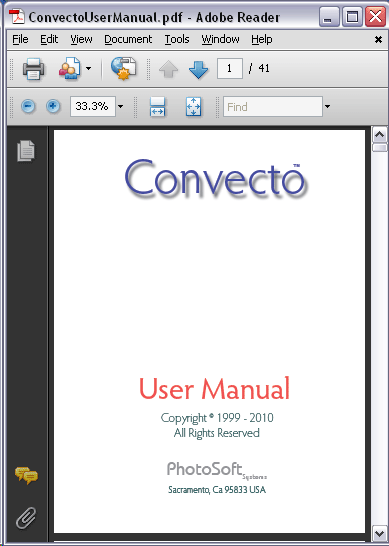Expand the collaborate icon dropdown arrow
The height and width of the screenshot is (546, 389).
tap(88, 69)
